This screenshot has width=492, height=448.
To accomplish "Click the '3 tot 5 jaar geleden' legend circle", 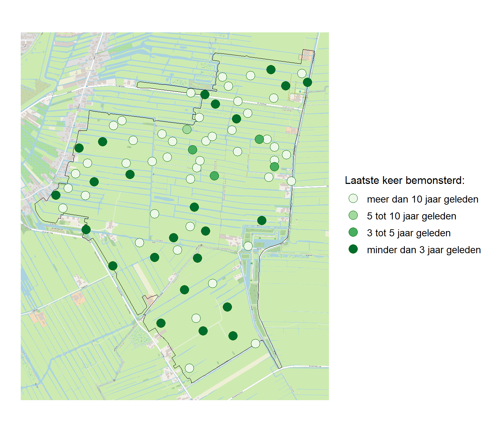I will coord(353,232).
